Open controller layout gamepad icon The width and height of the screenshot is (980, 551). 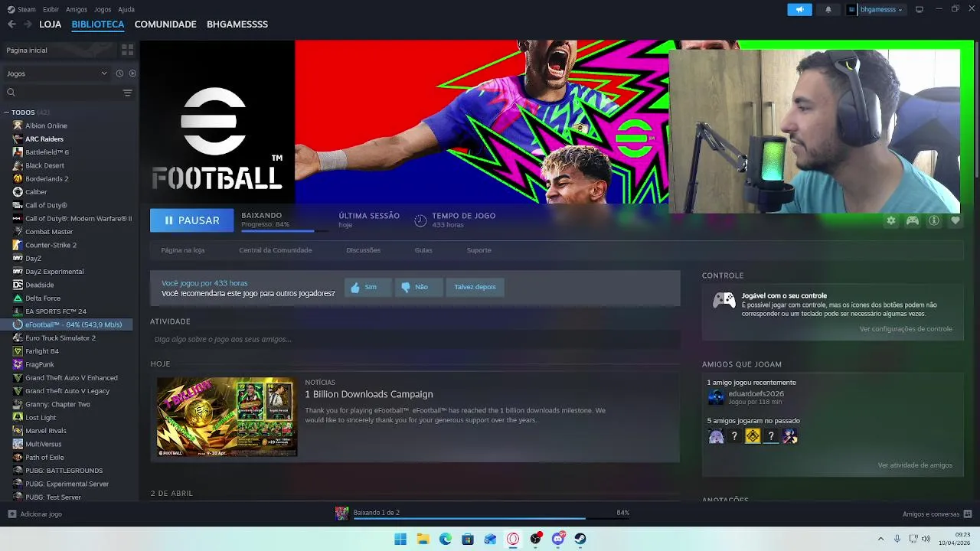913,220
